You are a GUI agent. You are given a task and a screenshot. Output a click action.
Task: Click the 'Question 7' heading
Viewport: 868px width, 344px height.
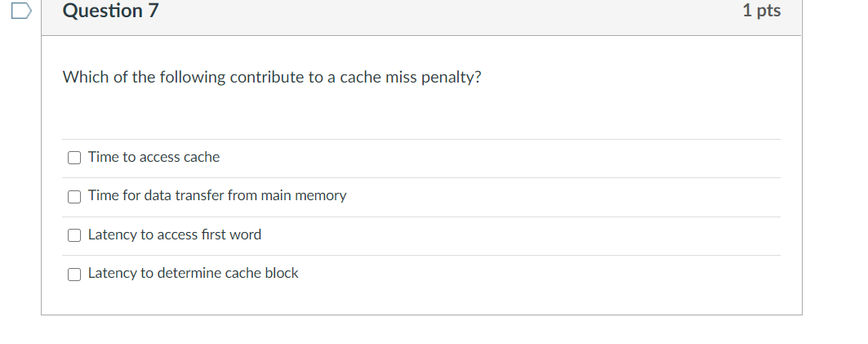[111, 11]
